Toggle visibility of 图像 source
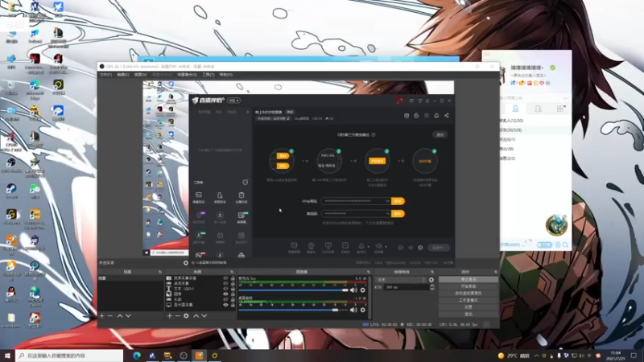Screen dimensions: 644x362 (225, 294)
